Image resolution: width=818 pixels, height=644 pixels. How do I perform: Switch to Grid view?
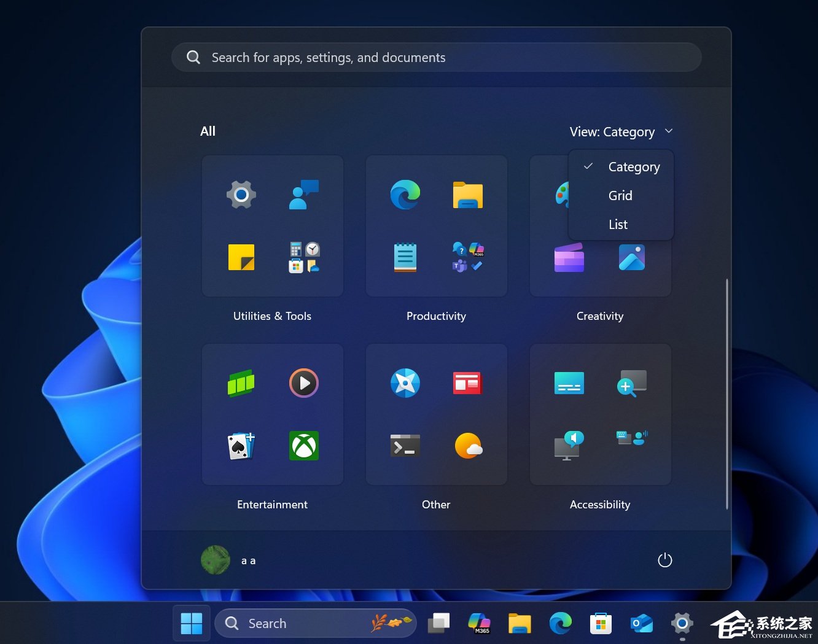coord(621,195)
